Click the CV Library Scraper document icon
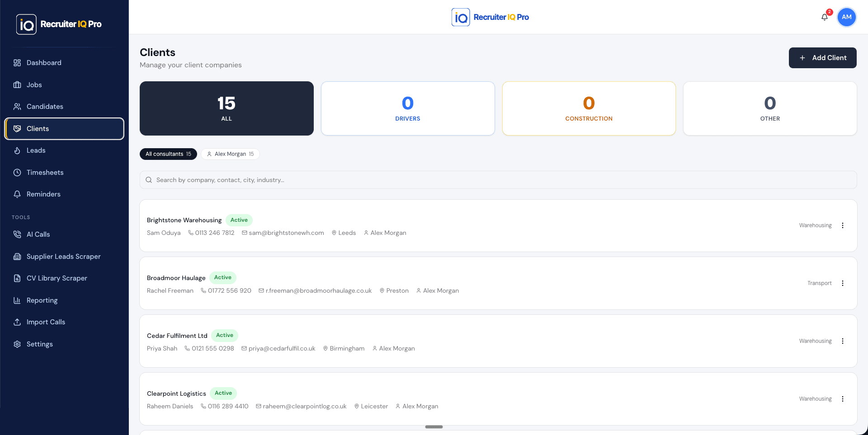The width and height of the screenshot is (868, 435). (x=17, y=278)
